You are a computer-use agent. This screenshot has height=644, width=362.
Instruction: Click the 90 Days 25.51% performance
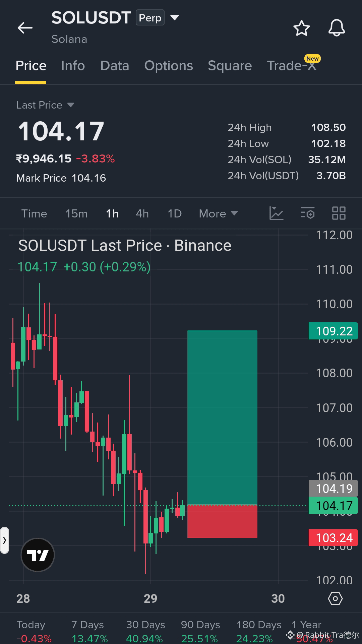tap(200, 632)
